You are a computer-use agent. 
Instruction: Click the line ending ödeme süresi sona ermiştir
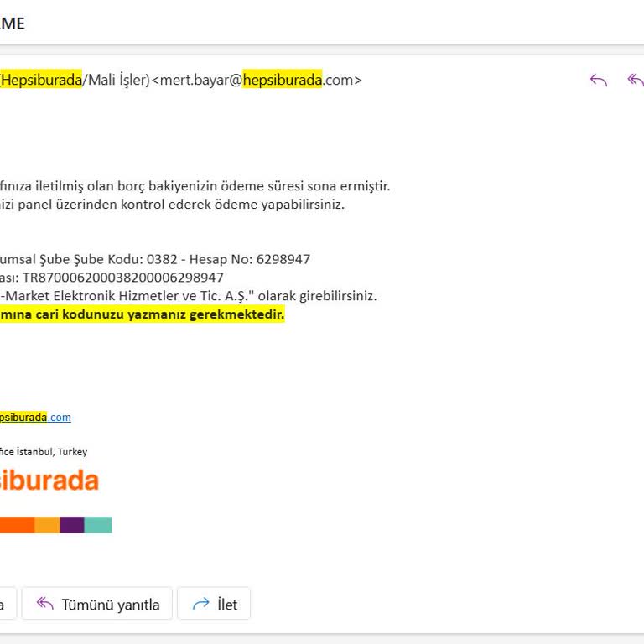[195, 186]
